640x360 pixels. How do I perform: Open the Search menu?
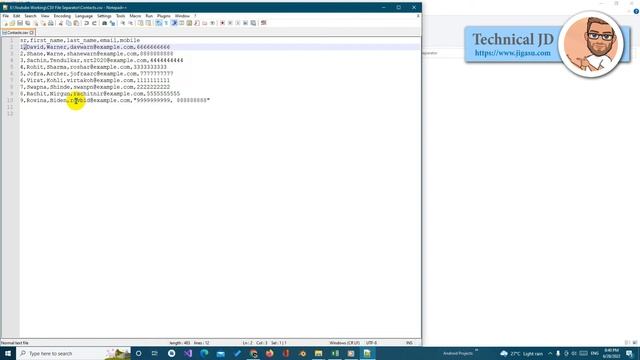click(30, 16)
